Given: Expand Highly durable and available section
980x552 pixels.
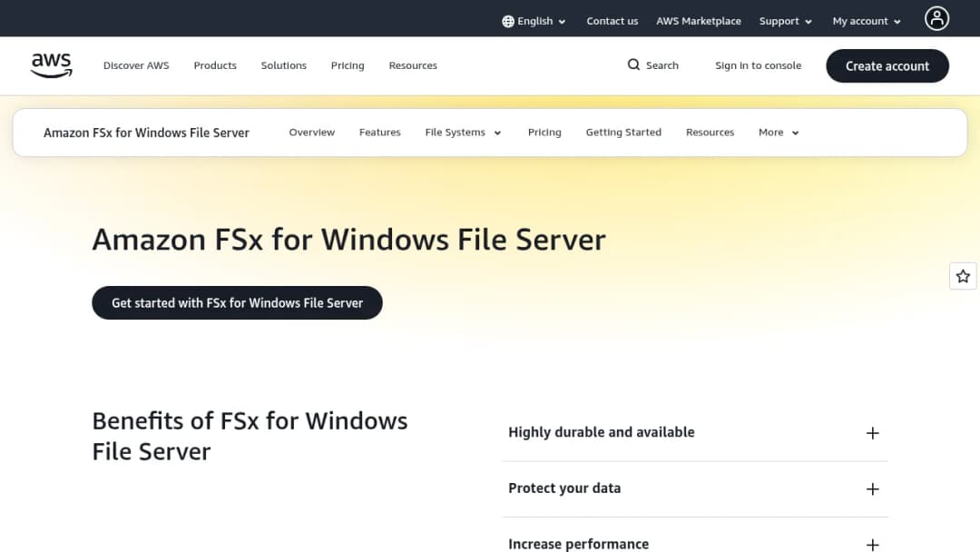Looking at the screenshot, I should tap(695, 432).
